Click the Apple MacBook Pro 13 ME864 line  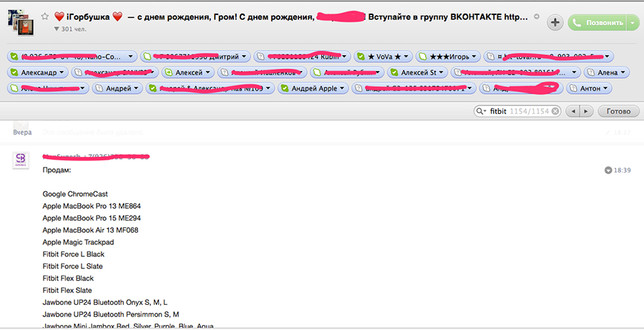92,206
